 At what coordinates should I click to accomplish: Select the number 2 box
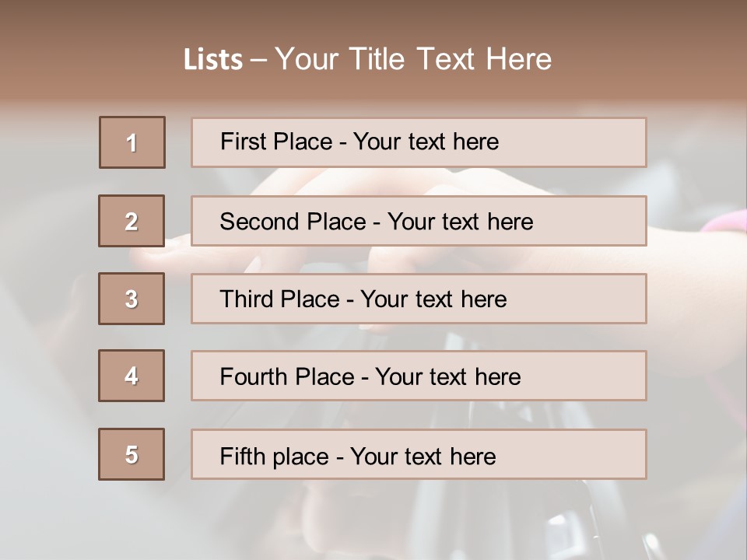(132, 221)
